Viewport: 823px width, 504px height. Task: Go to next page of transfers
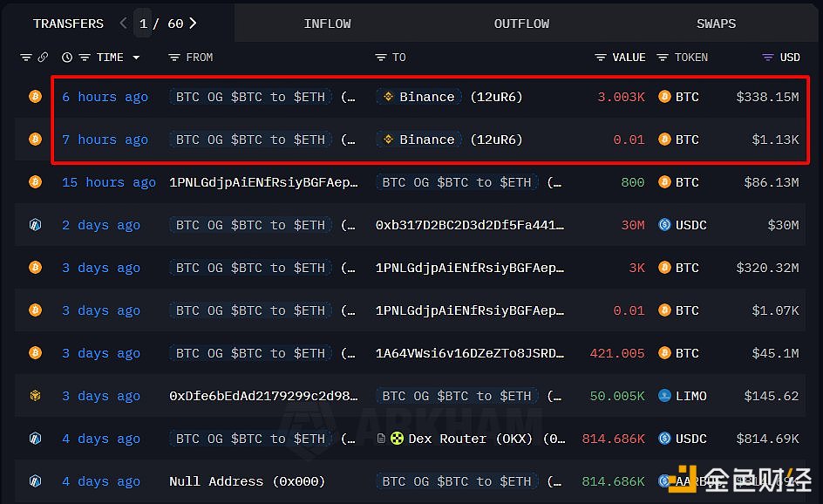193,24
